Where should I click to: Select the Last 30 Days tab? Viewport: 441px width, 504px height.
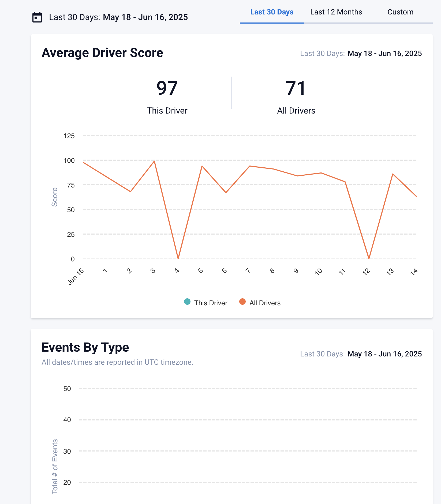[272, 12]
